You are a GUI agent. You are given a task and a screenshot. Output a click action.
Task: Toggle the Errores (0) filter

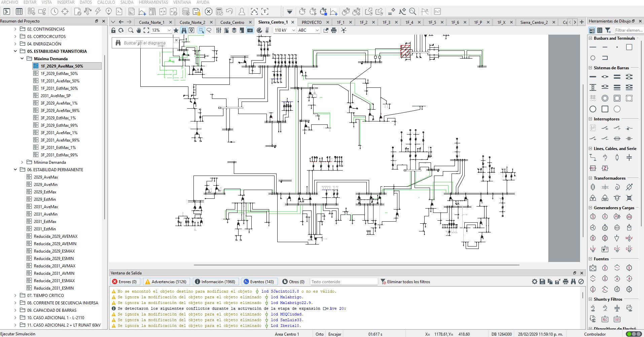(x=124, y=282)
